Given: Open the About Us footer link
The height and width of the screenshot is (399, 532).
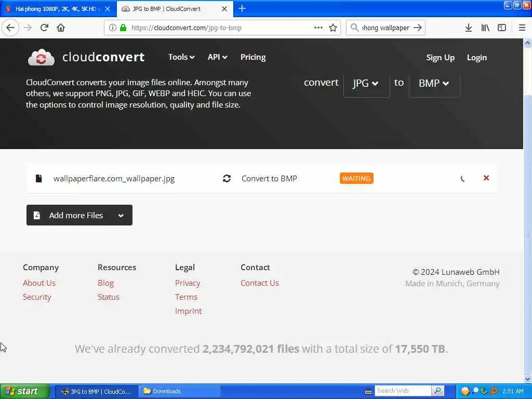Looking at the screenshot, I should pos(39,283).
